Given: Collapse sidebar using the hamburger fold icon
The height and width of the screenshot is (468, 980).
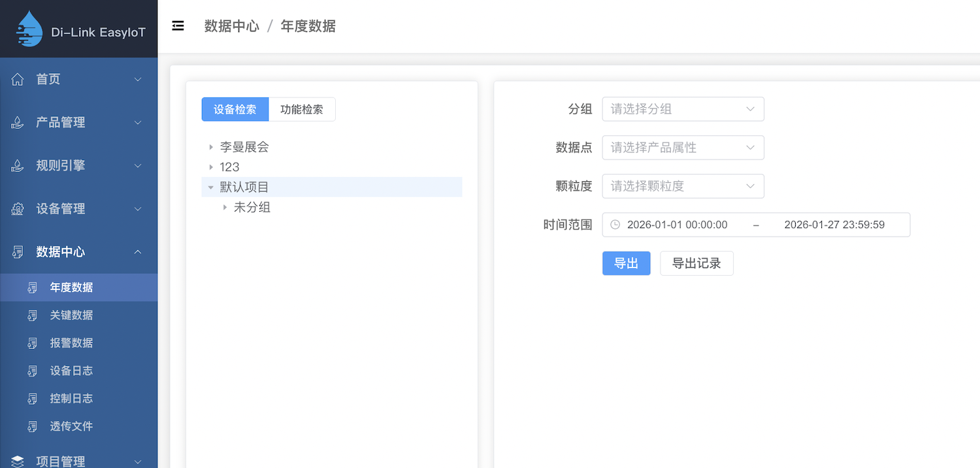Looking at the screenshot, I should tap(178, 26).
